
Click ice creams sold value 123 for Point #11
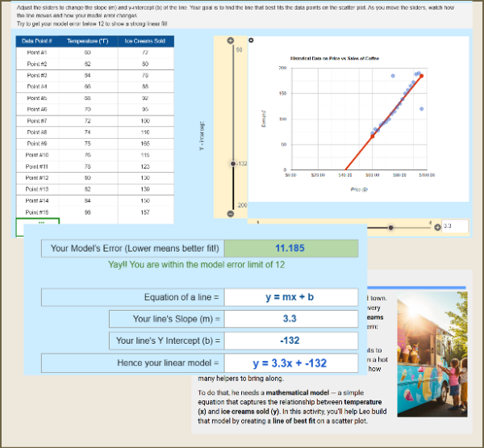click(145, 166)
